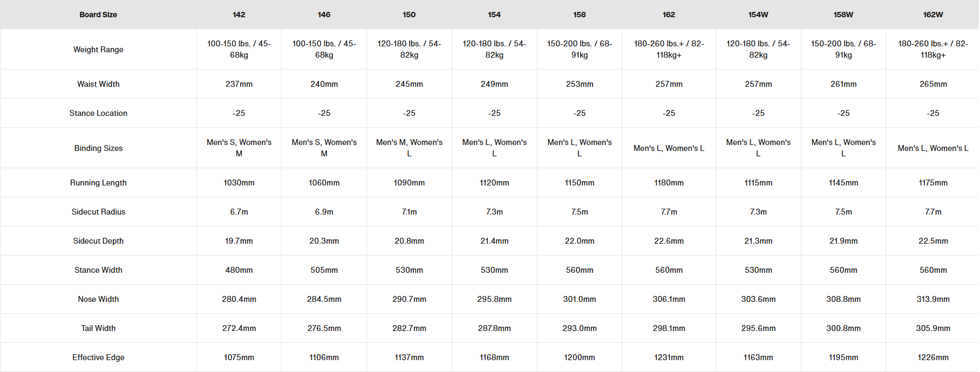The image size is (980, 372).
Task: Select the Binding Sizes row label
Action: (x=98, y=148)
